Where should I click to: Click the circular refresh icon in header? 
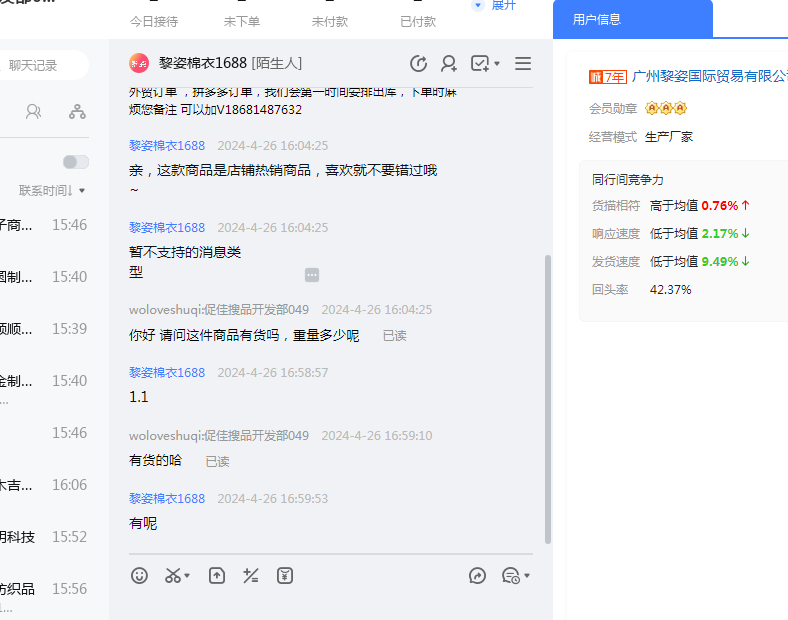[419, 64]
